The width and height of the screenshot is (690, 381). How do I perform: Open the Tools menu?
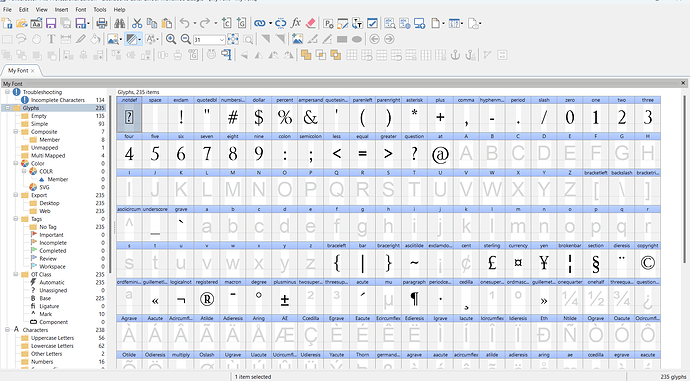[x=100, y=9]
